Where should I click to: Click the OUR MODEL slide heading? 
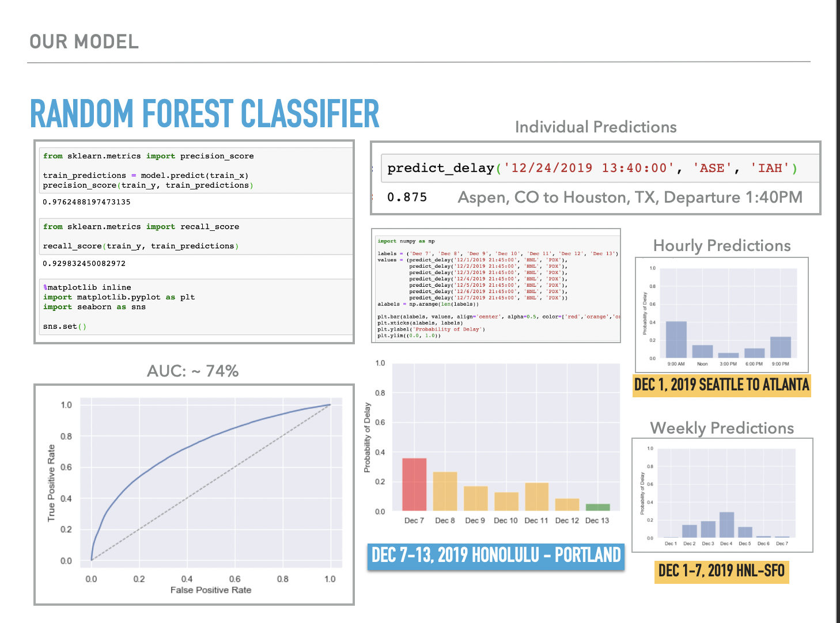84,42
